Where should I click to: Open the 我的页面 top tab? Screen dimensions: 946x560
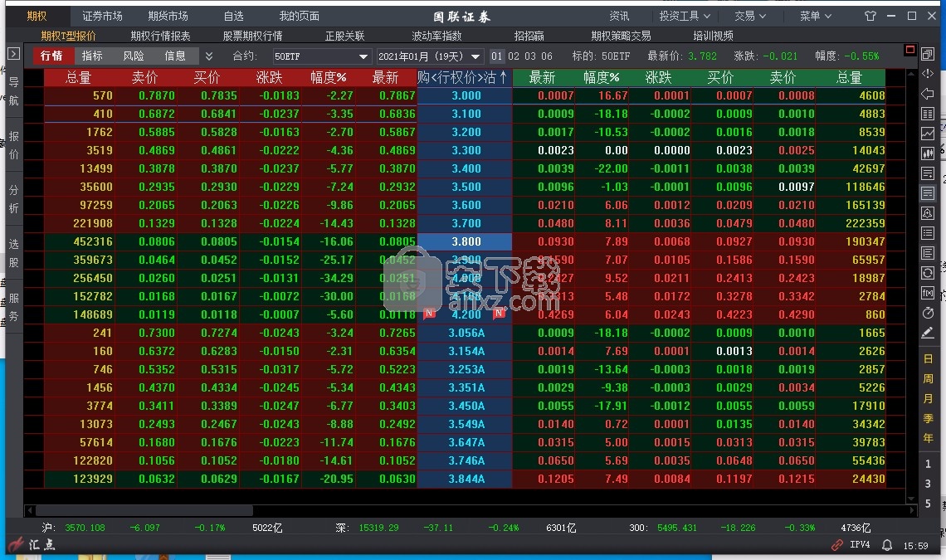pyautogui.click(x=300, y=16)
